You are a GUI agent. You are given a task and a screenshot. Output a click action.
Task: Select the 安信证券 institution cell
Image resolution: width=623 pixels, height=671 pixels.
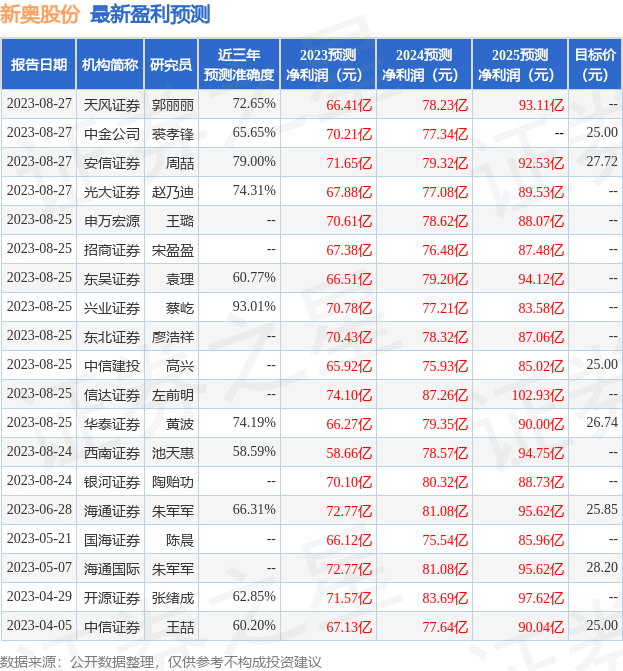coord(112,163)
